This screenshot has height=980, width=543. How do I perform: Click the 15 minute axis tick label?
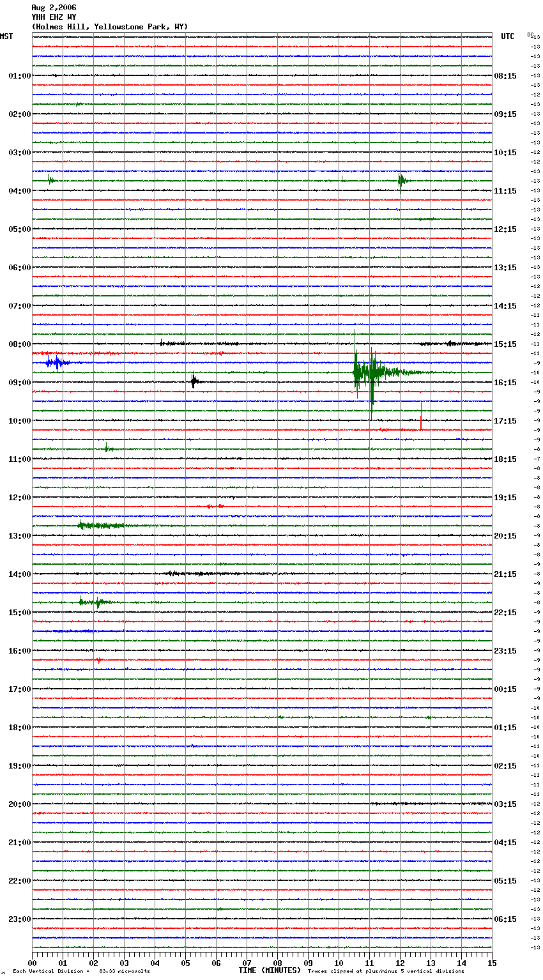point(492,962)
